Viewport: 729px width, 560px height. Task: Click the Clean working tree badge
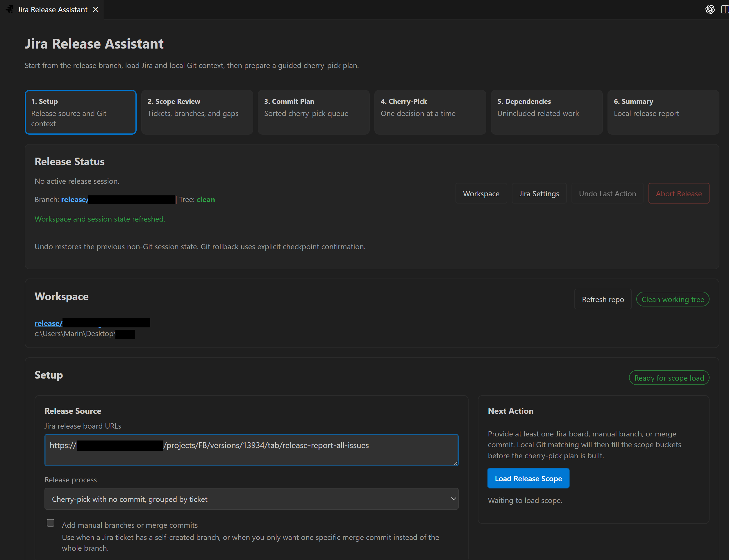click(x=673, y=299)
